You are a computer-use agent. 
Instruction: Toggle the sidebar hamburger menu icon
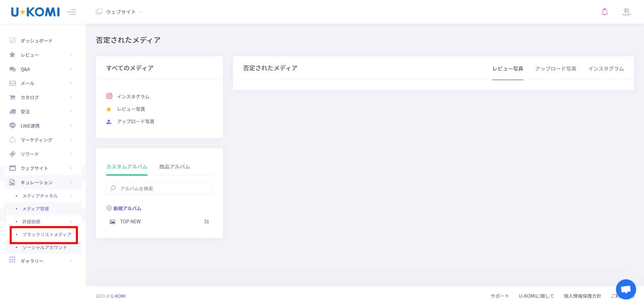pos(71,12)
